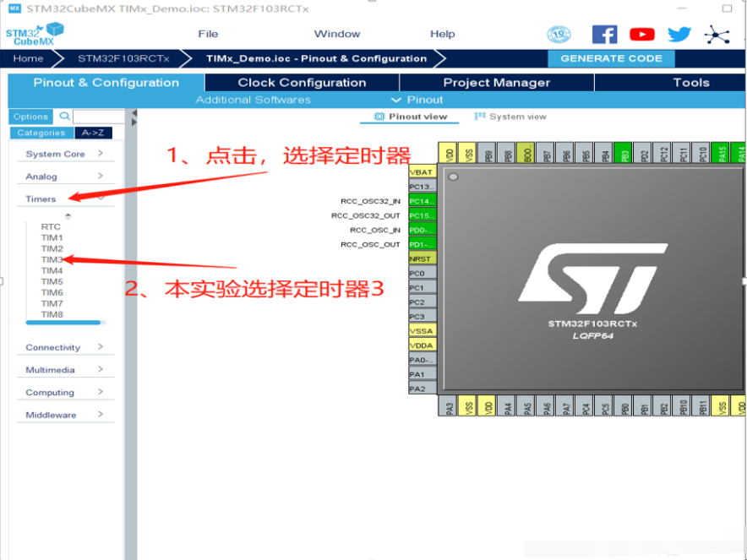Viewport: 747px width, 560px height.
Task: Click the peripheral search input field
Action: click(98, 117)
